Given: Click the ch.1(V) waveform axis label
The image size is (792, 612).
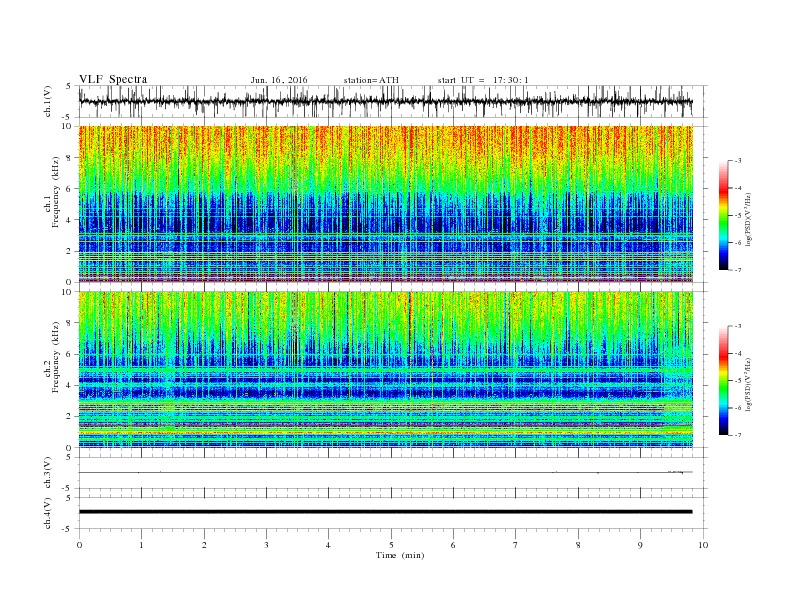Looking at the screenshot, I should 48,101.
